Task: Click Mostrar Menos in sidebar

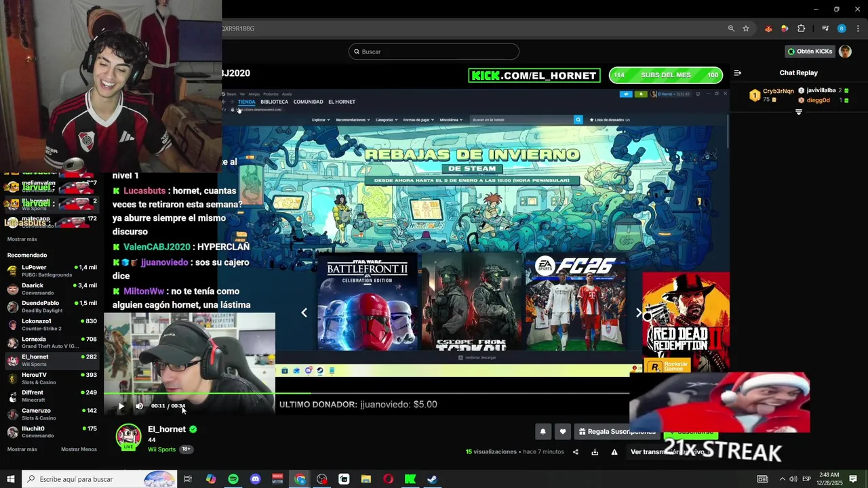Action: (x=79, y=449)
